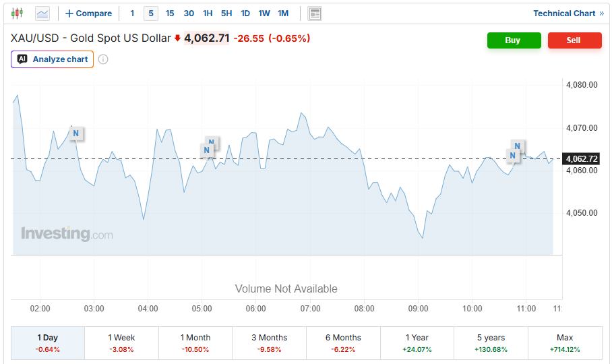Open the upper news marker near 10:50

pos(517,146)
